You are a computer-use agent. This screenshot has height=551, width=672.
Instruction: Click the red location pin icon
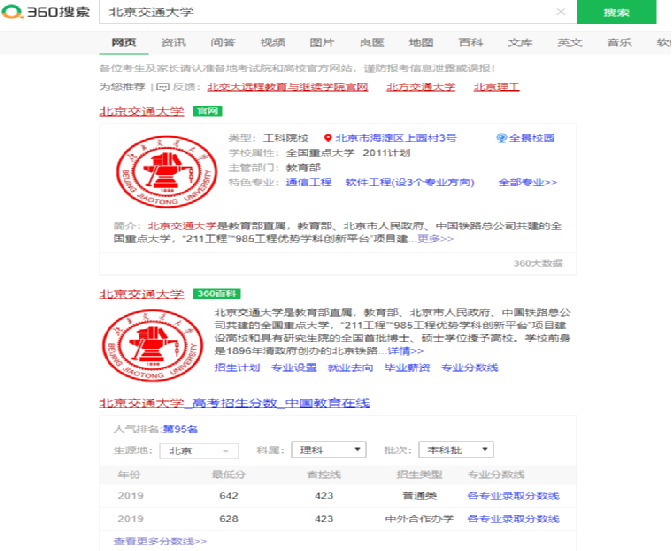pyautogui.click(x=328, y=138)
